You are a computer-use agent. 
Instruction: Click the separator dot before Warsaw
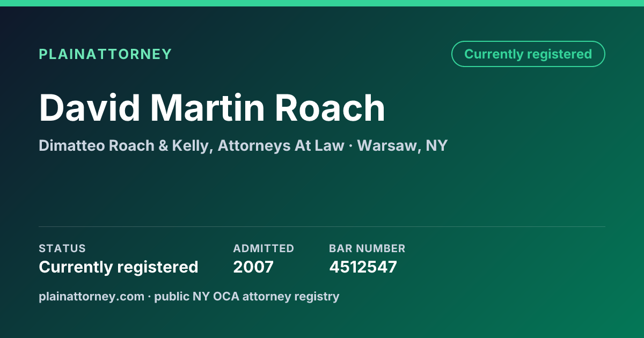(x=350, y=146)
